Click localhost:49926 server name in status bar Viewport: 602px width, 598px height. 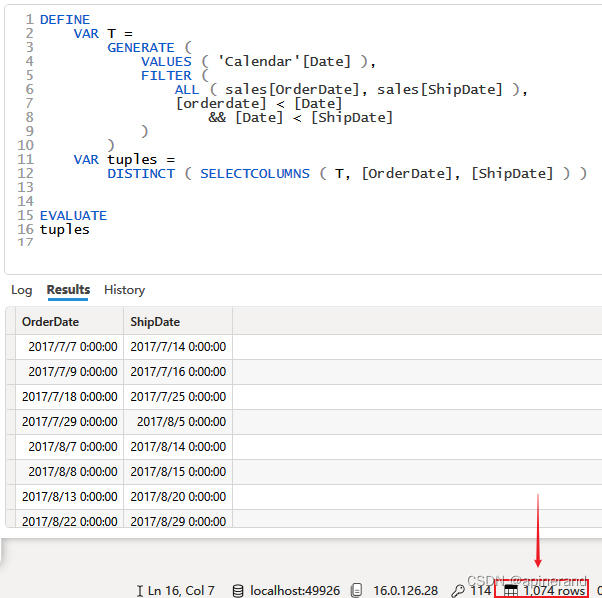click(295, 591)
